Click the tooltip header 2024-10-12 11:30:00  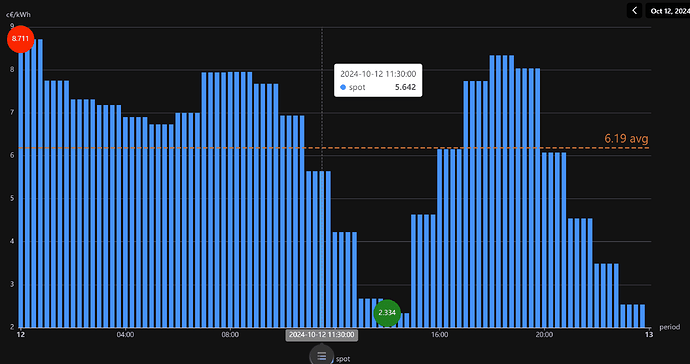[378, 74]
